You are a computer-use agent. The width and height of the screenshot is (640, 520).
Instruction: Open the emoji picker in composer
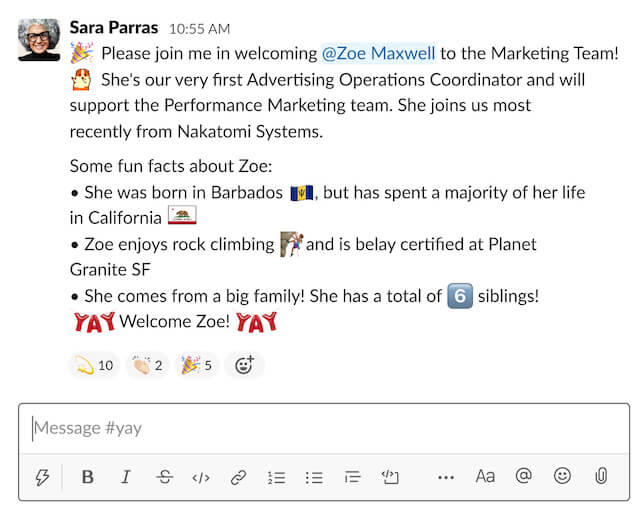(562, 476)
